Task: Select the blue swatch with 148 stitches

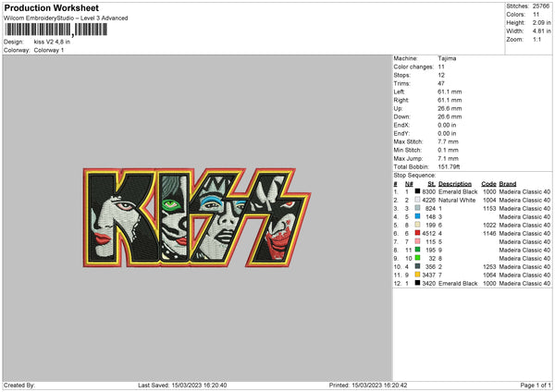Action: [x=418, y=216]
